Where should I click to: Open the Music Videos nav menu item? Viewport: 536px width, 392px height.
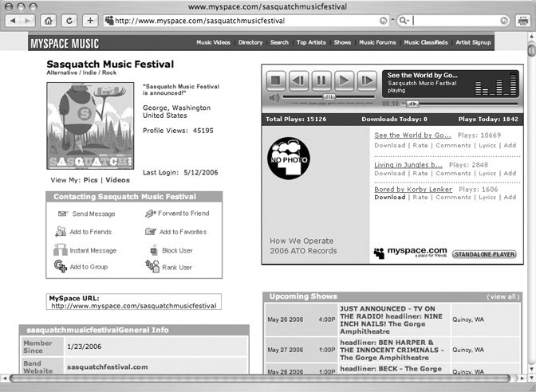[x=214, y=42]
